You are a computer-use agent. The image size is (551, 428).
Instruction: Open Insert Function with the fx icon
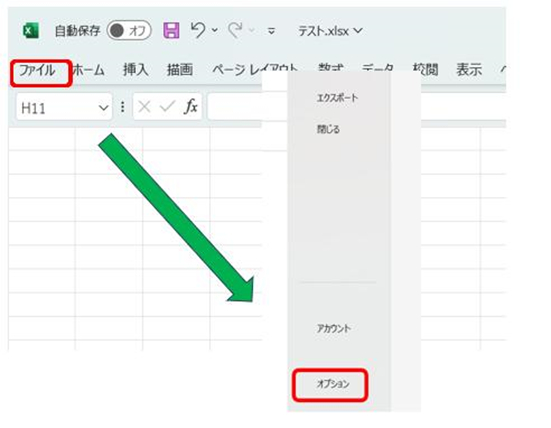coord(190,106)
